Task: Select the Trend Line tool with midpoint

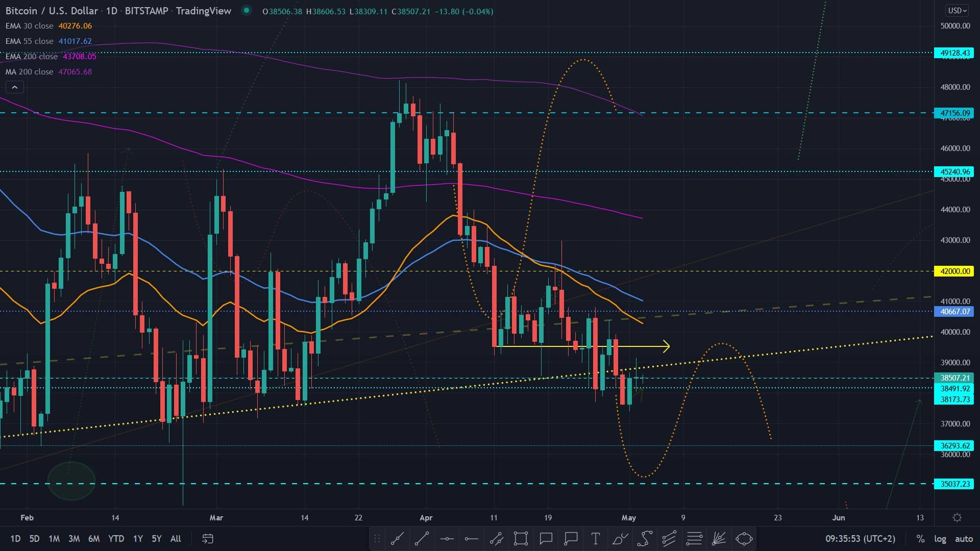Action: pos(397,539)
